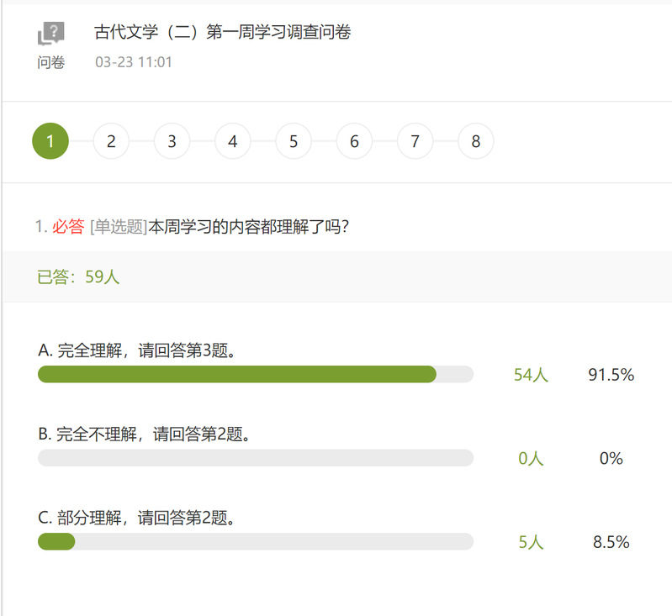Select question 4 step circle

coord(233,141)
